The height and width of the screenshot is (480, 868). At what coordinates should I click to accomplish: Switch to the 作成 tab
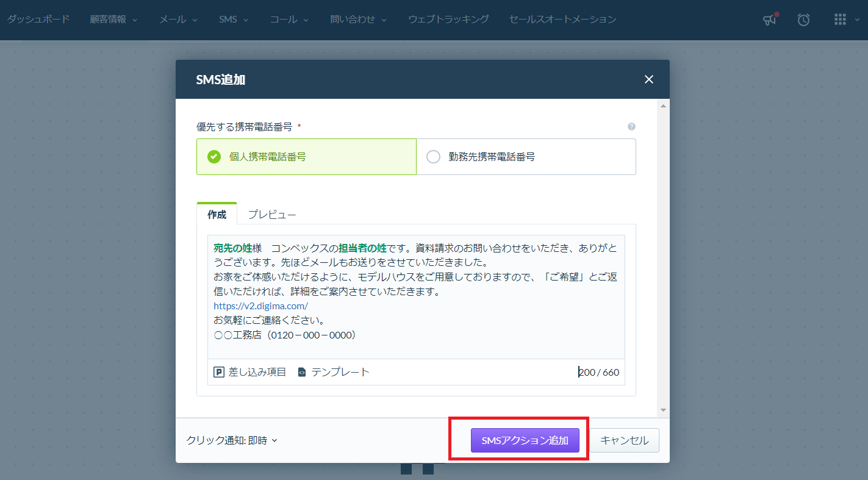point(217,214)
